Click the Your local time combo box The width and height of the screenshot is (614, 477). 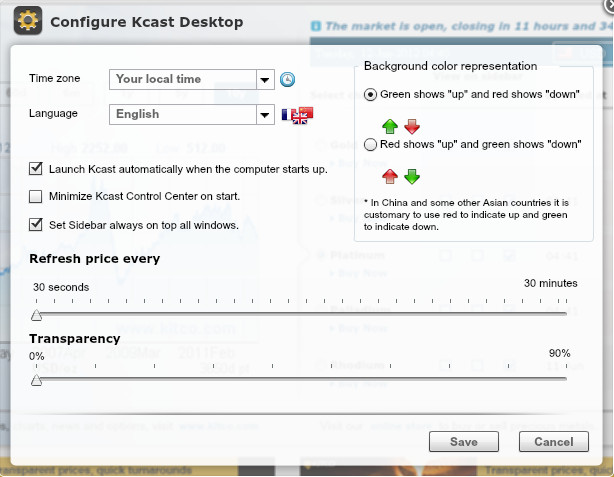pos(191,80)
